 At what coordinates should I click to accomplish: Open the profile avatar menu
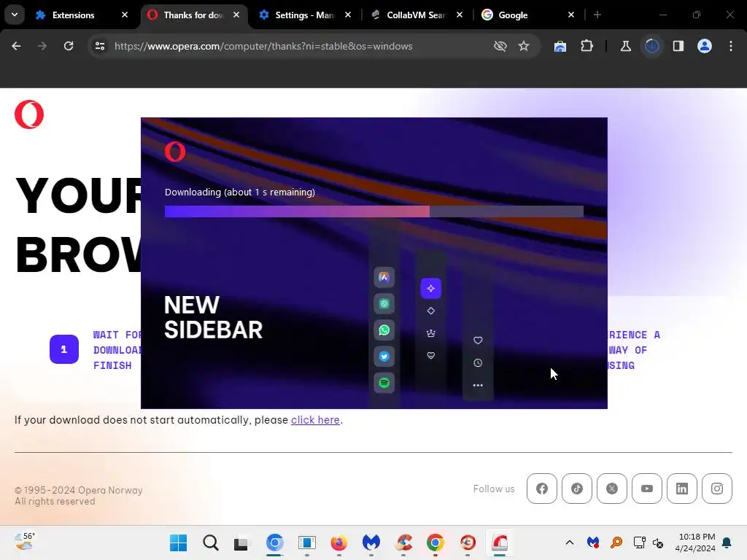click(705, 46)
